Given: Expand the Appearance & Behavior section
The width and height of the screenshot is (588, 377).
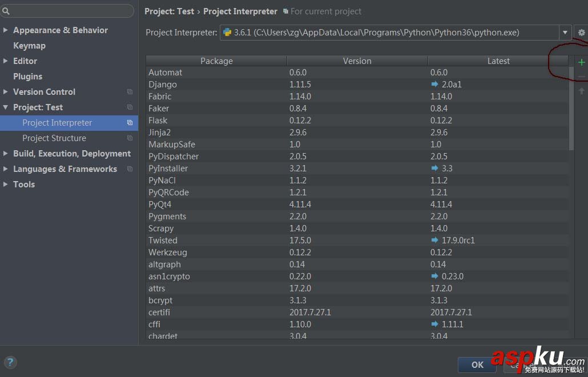Looking at the screenshot, I should pyautogui.click(x=6, y=30).
